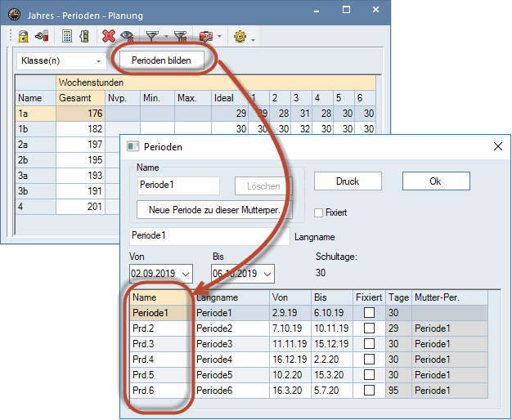Open the filter funnel dropdown arrow
This screenshot has height=420, width=512.
click(x=166, y=37)
